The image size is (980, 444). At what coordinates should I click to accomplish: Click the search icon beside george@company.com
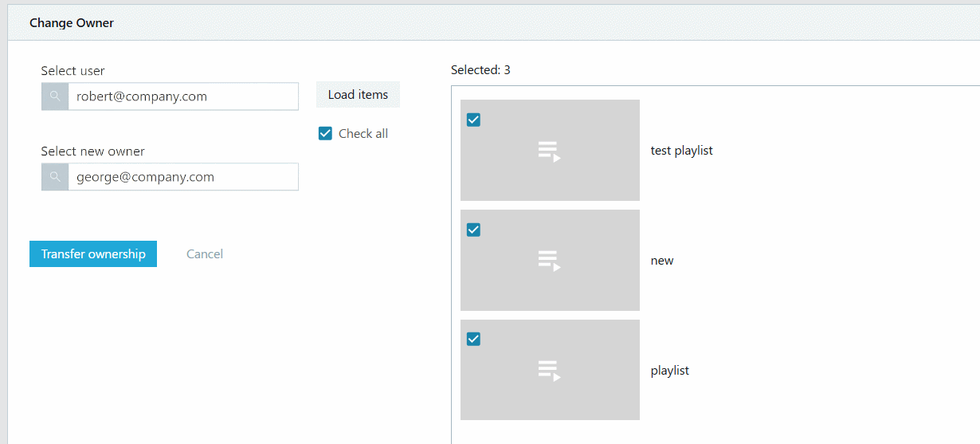55,177
